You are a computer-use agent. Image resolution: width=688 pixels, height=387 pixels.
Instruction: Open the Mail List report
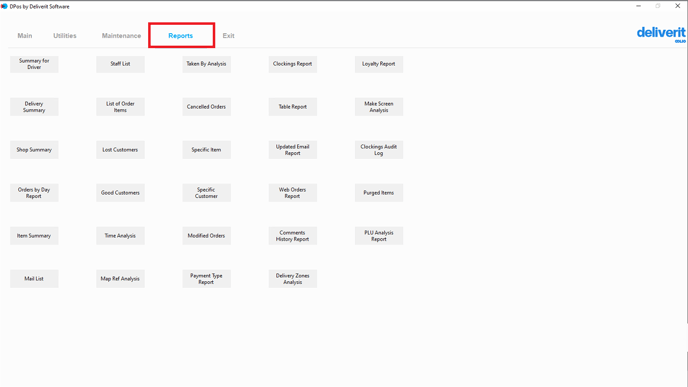(34, 279)
